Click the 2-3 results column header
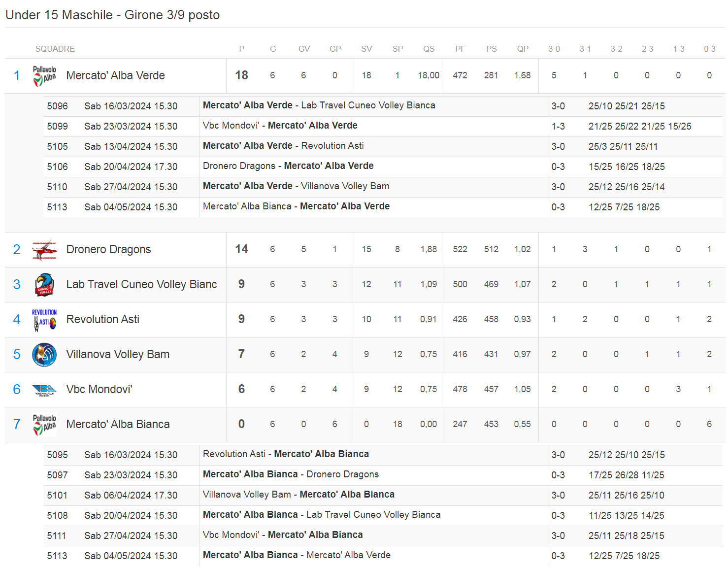 point(647,49)
